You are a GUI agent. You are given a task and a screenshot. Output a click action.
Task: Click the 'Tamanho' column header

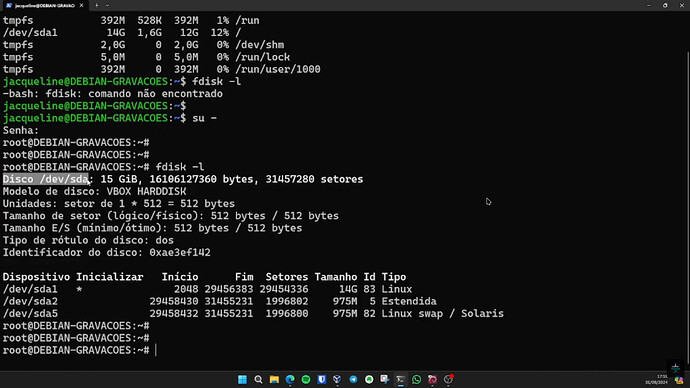tap(335, 277)
